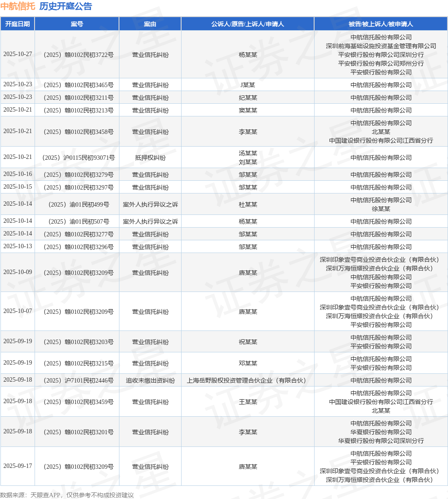Click 唐某某 in the 2025-09-17 row
Viewport: 448px width, 499px height.
[x=248, y=467]
